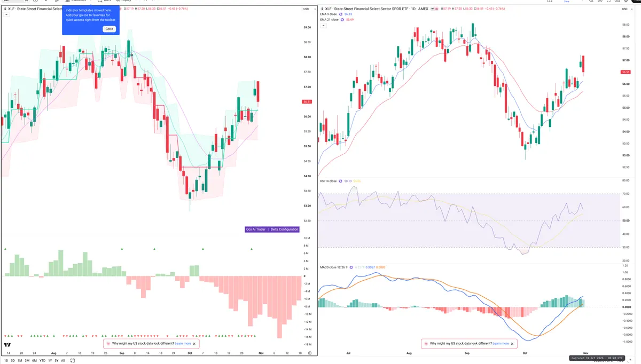The image size is (641, 364).
Task: Select the EMA 9 close legend entry
Action: click(329, 14)
